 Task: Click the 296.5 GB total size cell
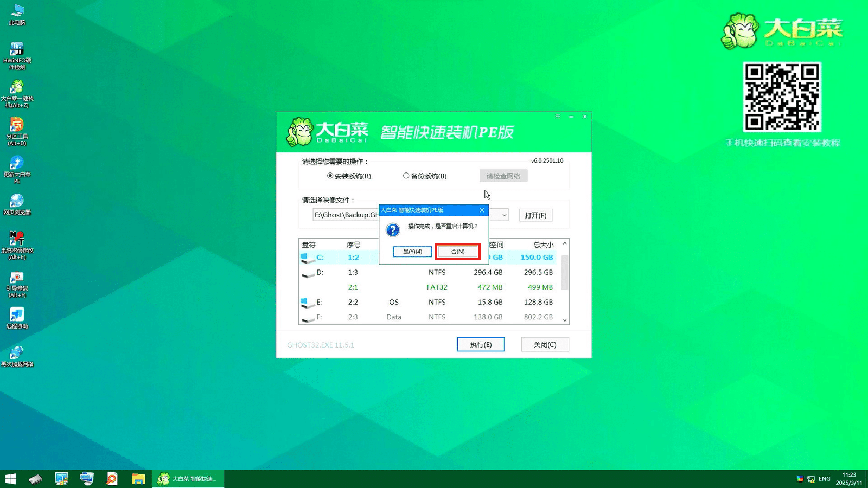click(538, 272)
